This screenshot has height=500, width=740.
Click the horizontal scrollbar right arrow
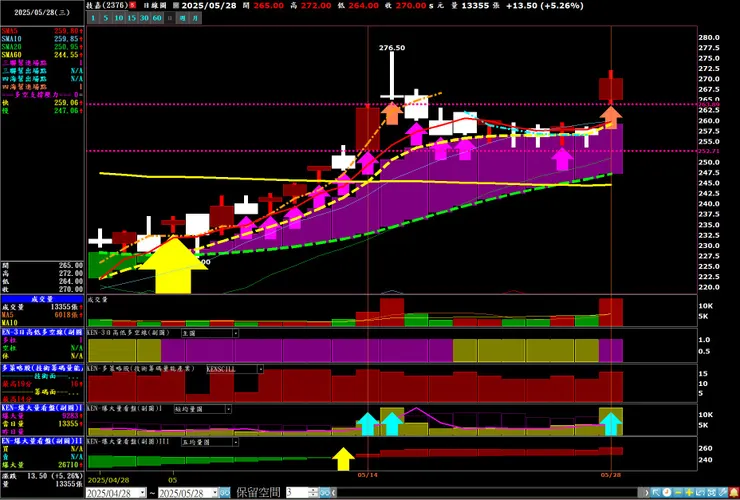647,493
